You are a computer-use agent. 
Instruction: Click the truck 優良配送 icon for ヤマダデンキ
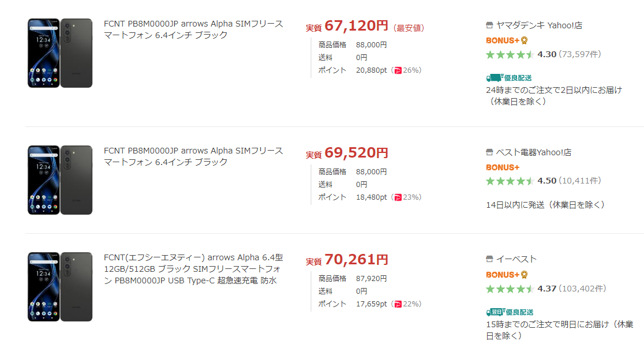pos(495,77)
